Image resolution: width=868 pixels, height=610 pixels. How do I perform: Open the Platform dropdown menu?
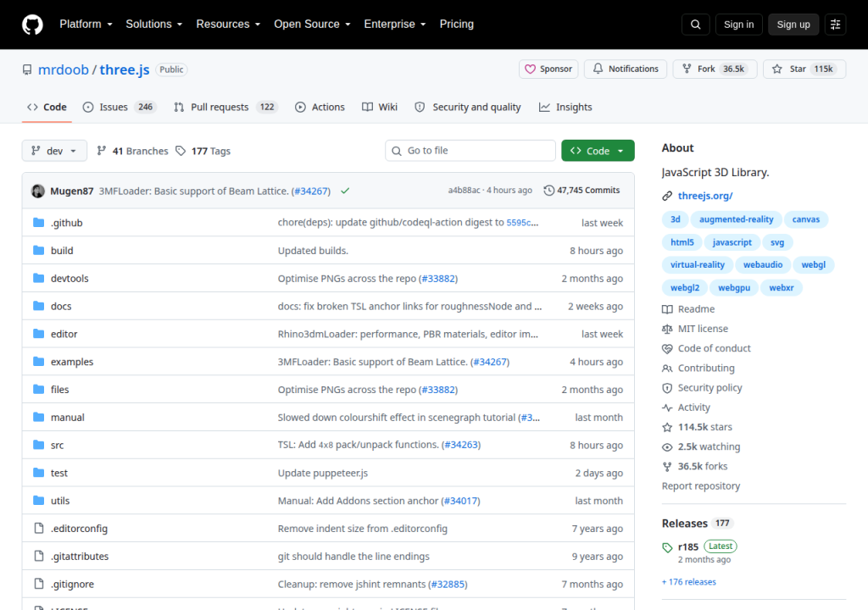pyautogui.click(x=86, y=25)
